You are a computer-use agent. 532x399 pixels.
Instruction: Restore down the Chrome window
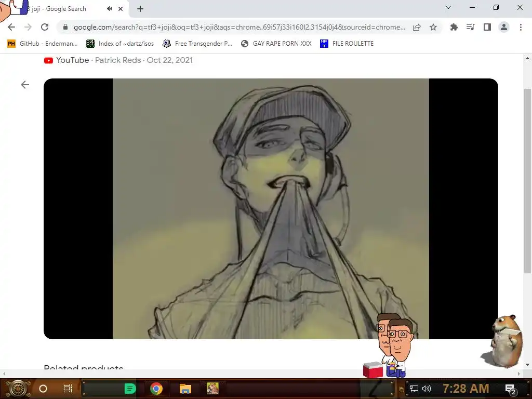[x=496, y=7]
